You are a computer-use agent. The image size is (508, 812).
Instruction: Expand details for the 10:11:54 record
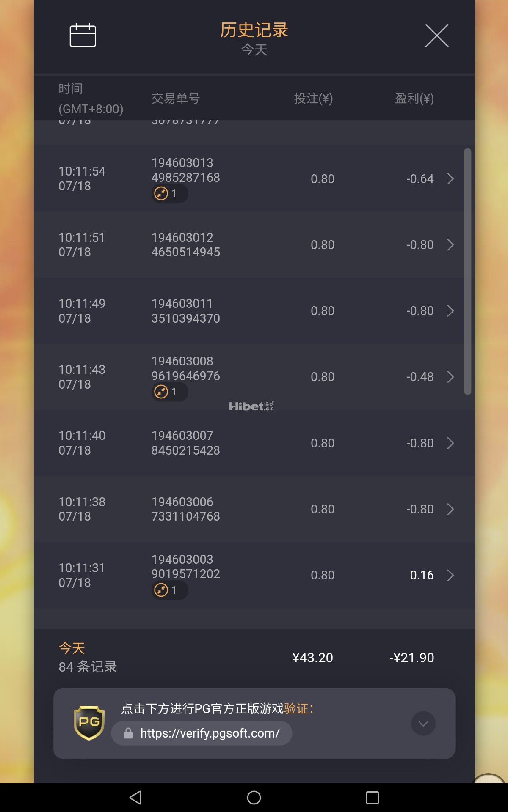[x=450, y=179]
